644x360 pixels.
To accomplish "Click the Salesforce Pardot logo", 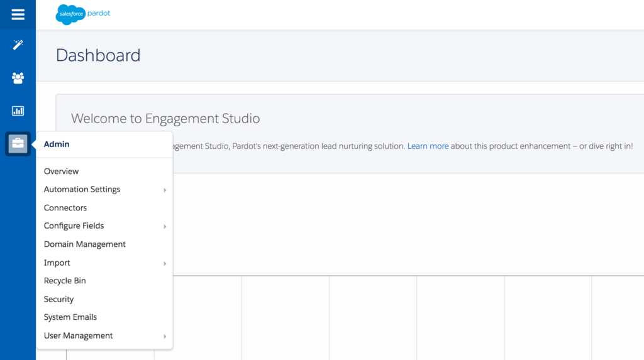I will tap(83, 14).
